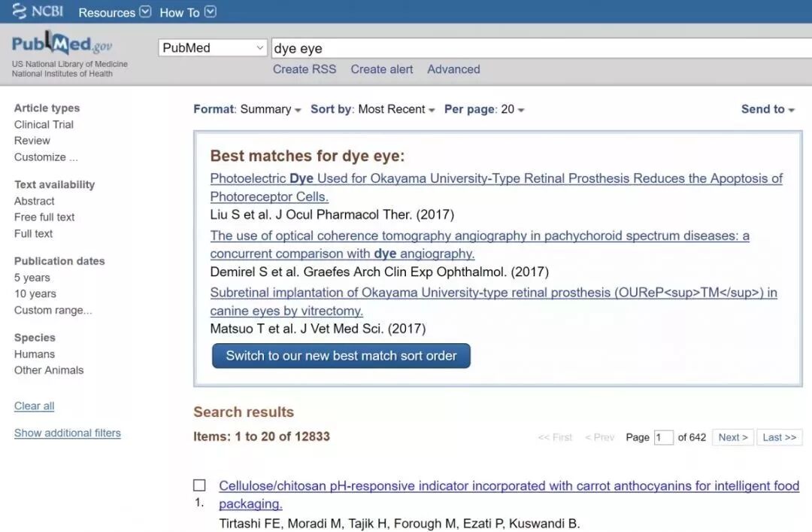Filter by Full text availability
812x532 pixels.
tap(34, 233)
